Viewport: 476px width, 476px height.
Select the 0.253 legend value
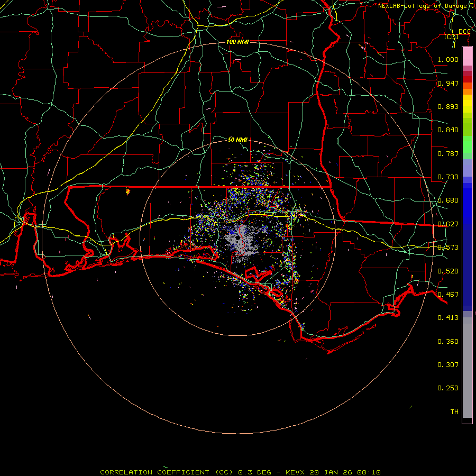[x=448, y=388]
